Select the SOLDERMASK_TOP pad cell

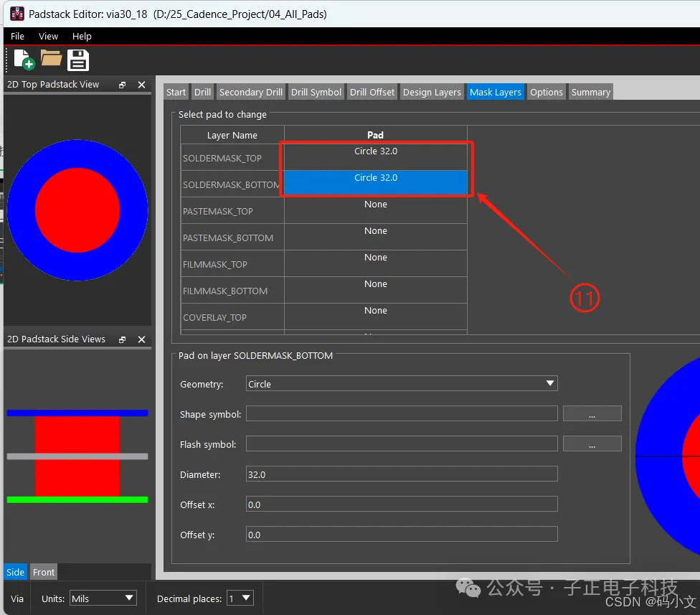(x=375, y=156)
